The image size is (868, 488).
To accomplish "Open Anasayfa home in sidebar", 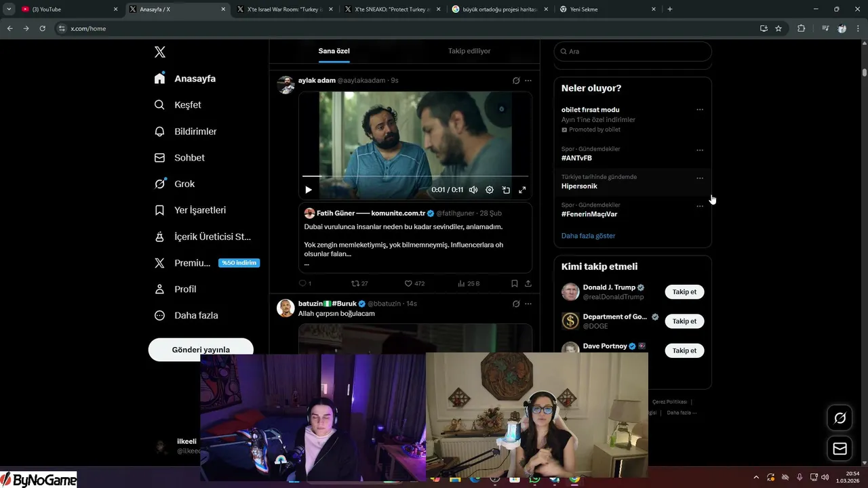I will tap(185, 79).
